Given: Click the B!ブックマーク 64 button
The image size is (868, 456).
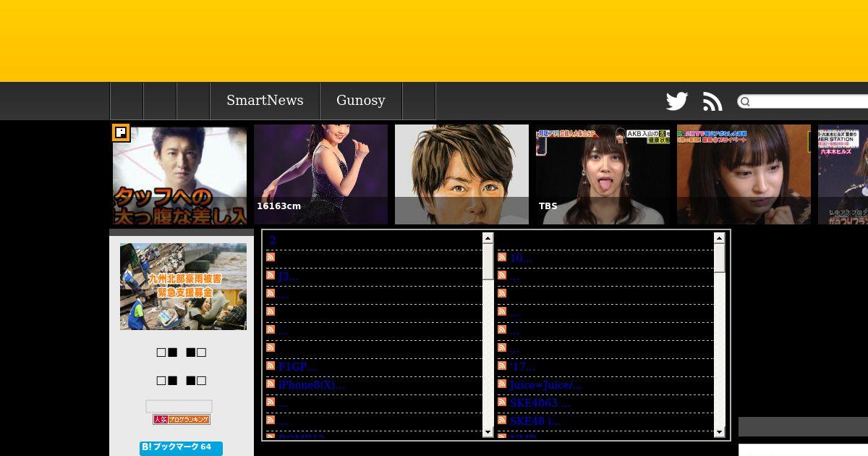Looking at the screenshot, I should tap(181, 448).
